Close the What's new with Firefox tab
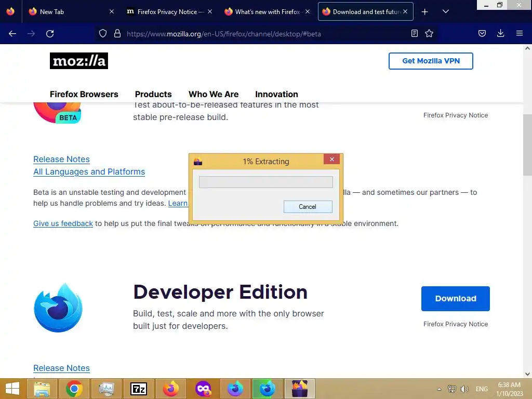The height and width of the screenshot is (399, 532). [x=308, y=11]
